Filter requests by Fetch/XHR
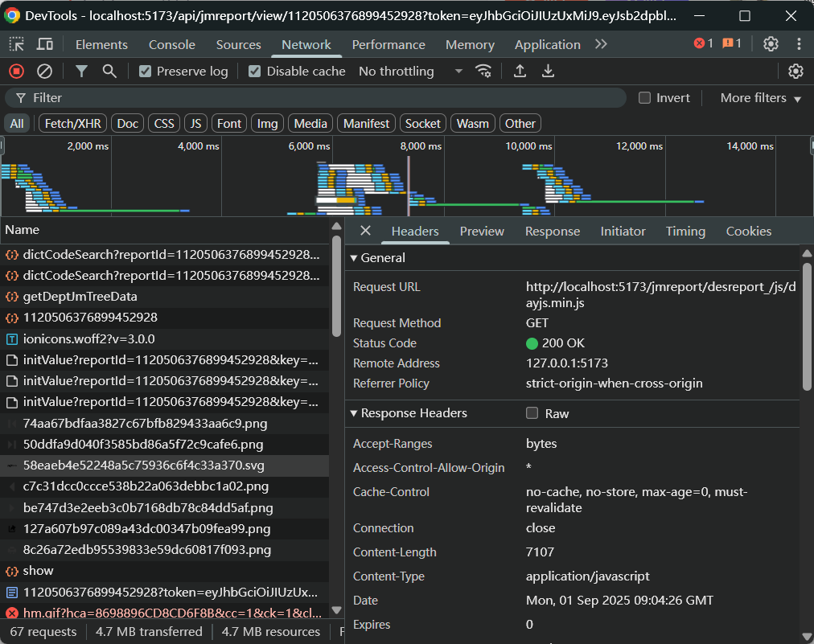Viewport: 814px width, 644px height. pyautogui.click(x=72, y=124)
